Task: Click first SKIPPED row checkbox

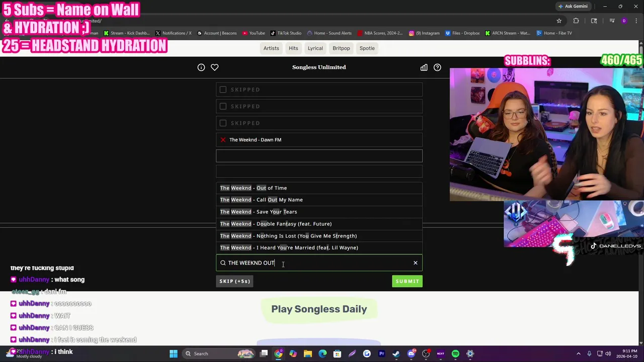Action: point(223,89)
